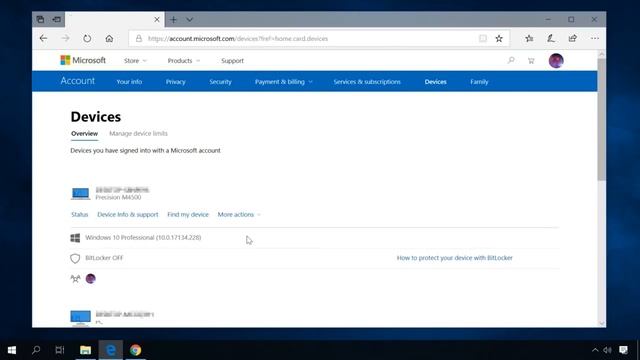The height and width of the screenshot is (360, 640).
Task: Click the add notes pen icon
Action: [551, 38]
